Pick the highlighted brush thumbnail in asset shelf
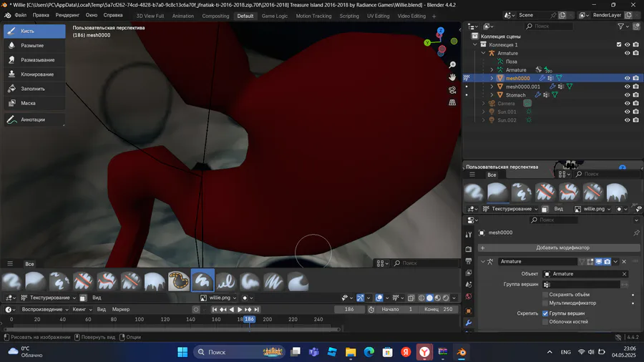Screen dimensions: 644x362 (203, 280)
